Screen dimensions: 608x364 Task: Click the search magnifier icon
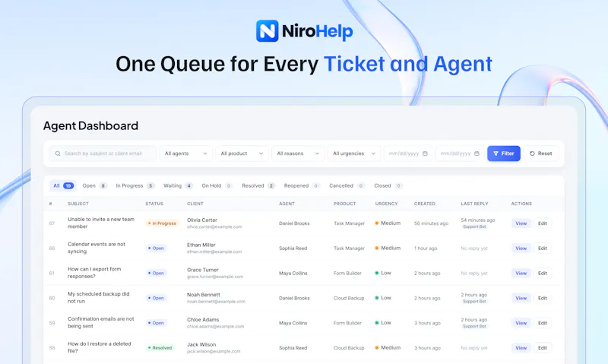tap(58, 154)
